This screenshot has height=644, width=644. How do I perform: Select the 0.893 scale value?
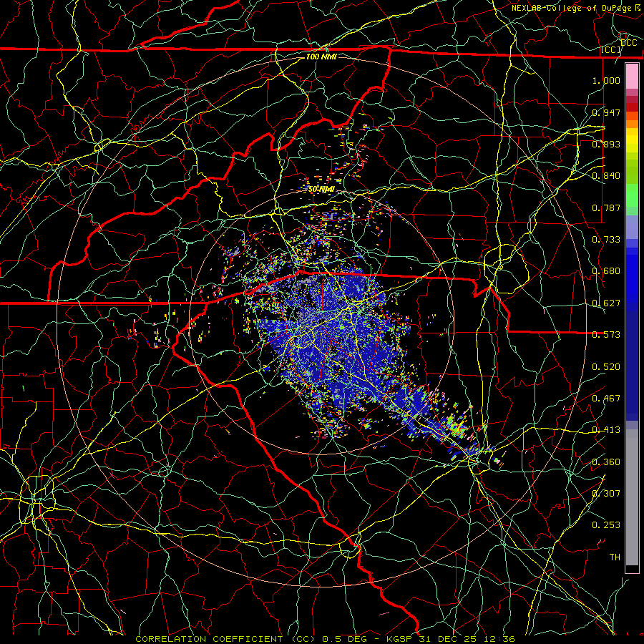pos(606,144)
